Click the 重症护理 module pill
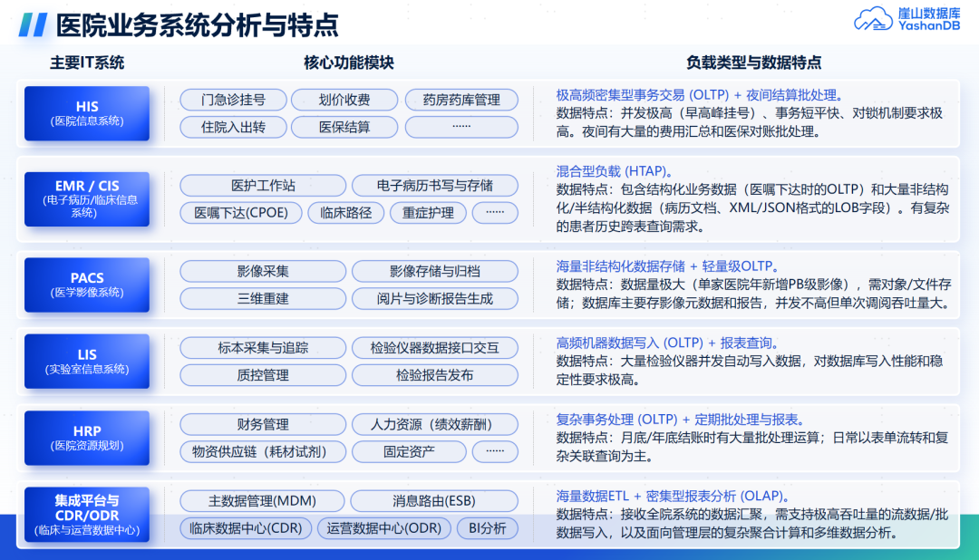This screenshot has width=979, height=560. (x=428, y=213)
